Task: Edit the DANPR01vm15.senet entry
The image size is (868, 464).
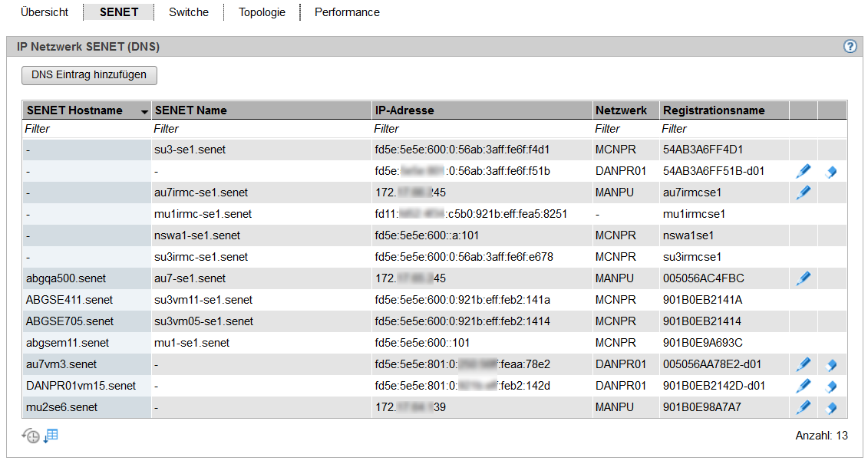Action: coord(804,386)
